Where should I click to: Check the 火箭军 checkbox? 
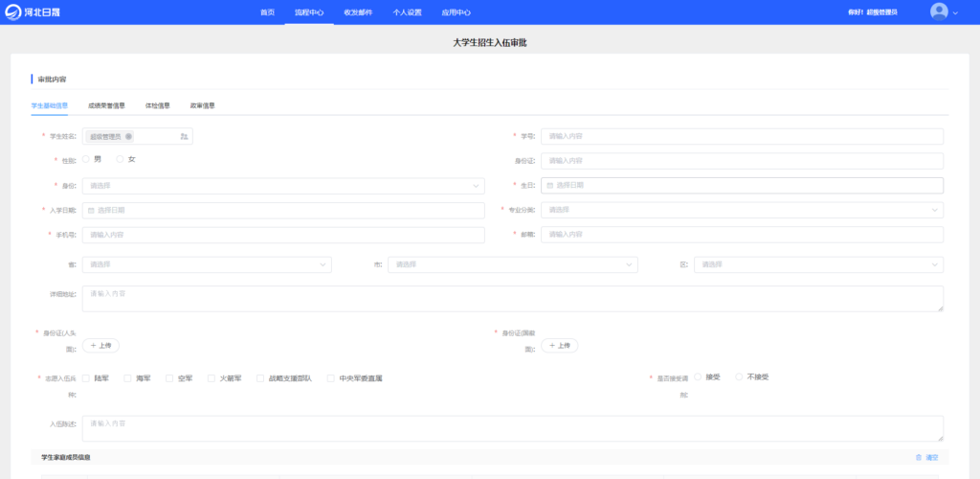(212, 378)
